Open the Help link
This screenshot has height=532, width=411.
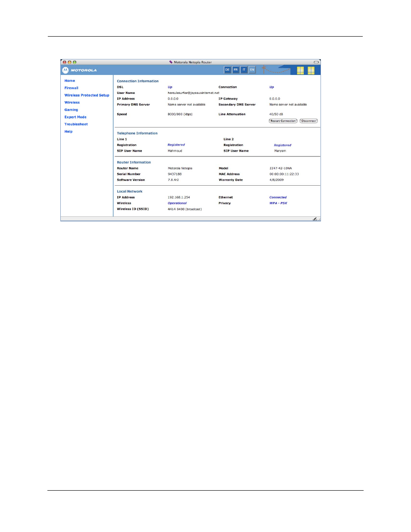click(68, 131)
